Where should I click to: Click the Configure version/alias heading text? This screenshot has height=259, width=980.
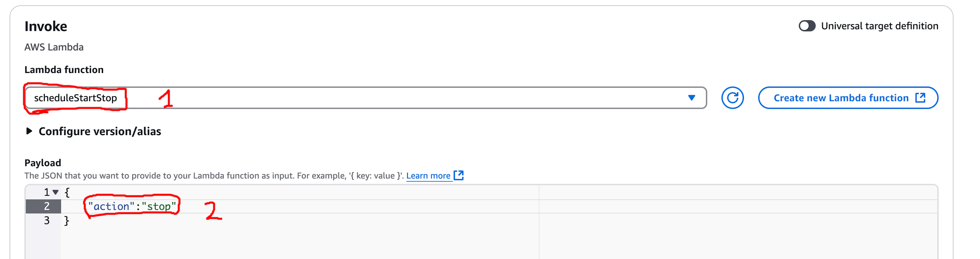click(x=100, y=131)
